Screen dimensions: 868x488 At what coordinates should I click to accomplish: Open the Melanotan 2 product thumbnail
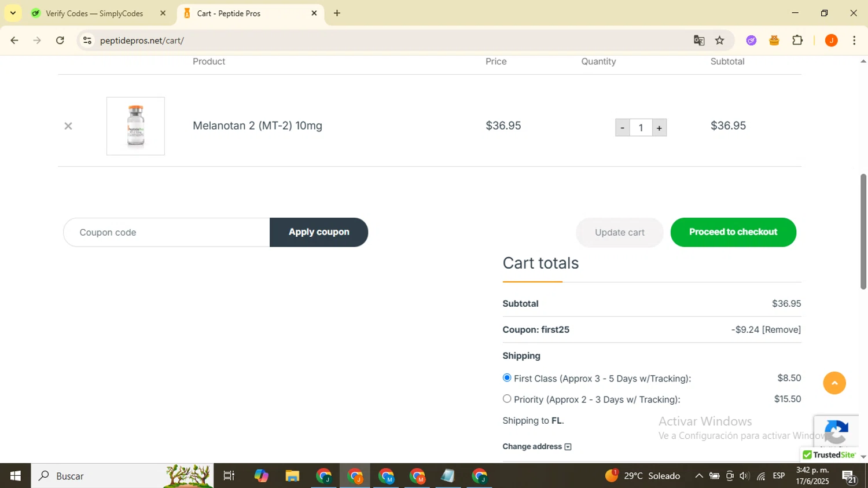coord(135,126)
